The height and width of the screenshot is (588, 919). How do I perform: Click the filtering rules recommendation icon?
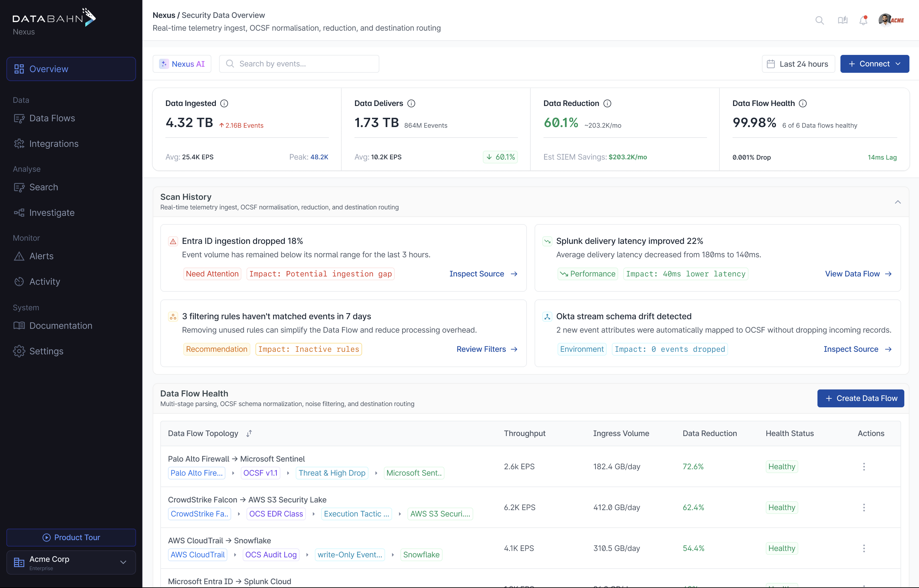pos(173,317)
